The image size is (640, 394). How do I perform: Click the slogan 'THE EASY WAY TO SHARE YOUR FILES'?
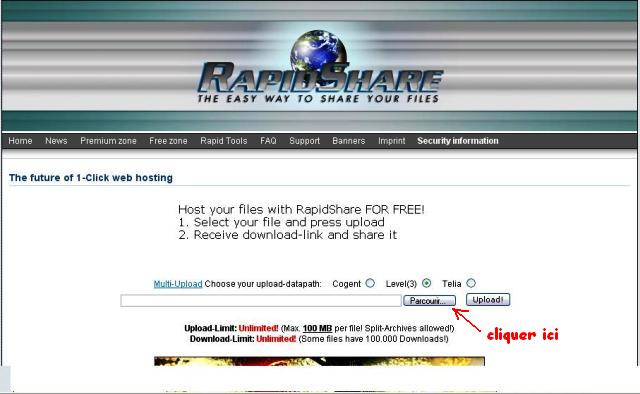[318, 98]
